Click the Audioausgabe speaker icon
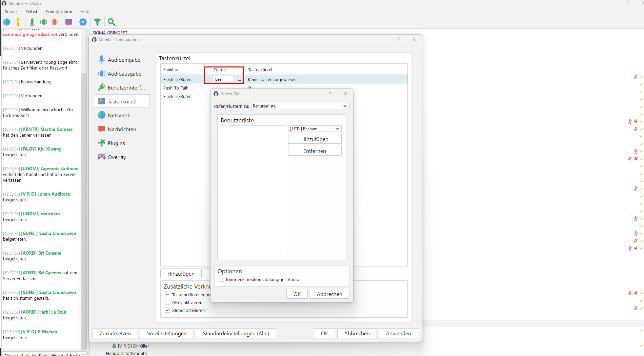The width and height of the screenshot is (644, 356). (101, 74)
